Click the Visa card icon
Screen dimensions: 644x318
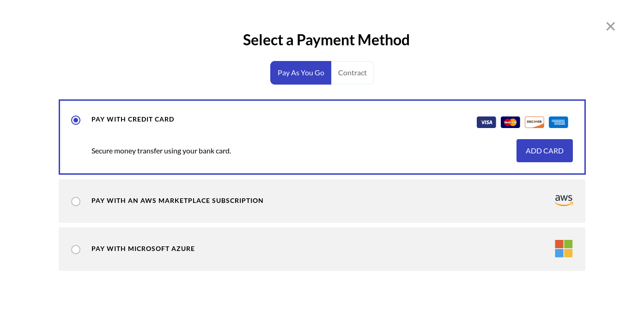[x=486, y=122]
